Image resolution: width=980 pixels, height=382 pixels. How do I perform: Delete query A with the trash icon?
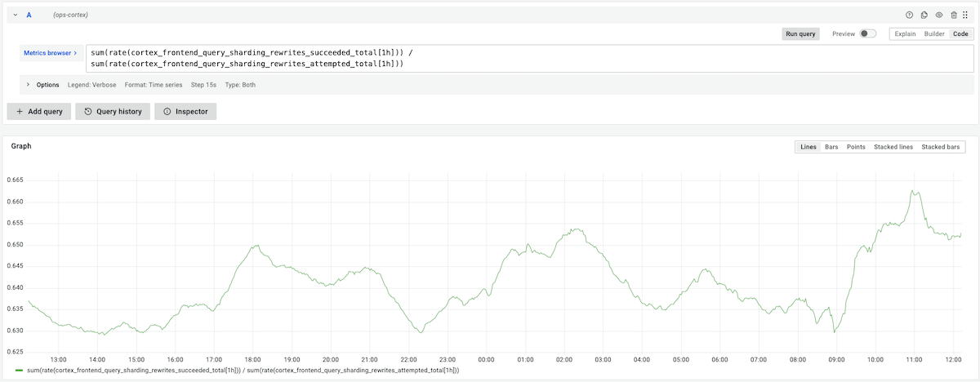point(954,15)
